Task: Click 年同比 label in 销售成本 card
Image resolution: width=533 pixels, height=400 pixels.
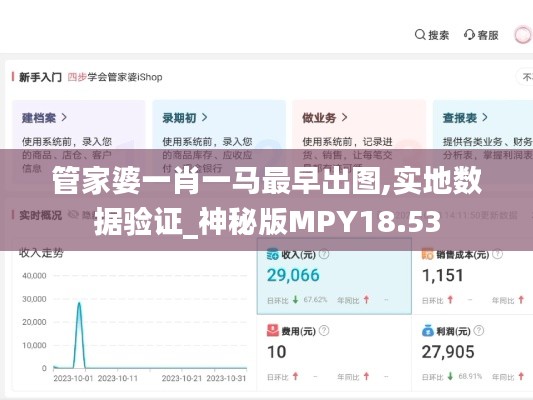Action: [x=503, y=300]
